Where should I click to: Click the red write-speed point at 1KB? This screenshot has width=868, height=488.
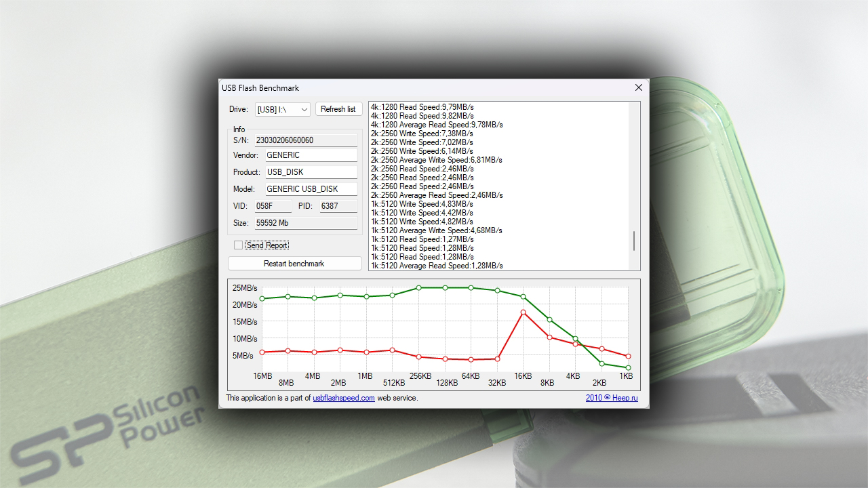pos(628,356)
